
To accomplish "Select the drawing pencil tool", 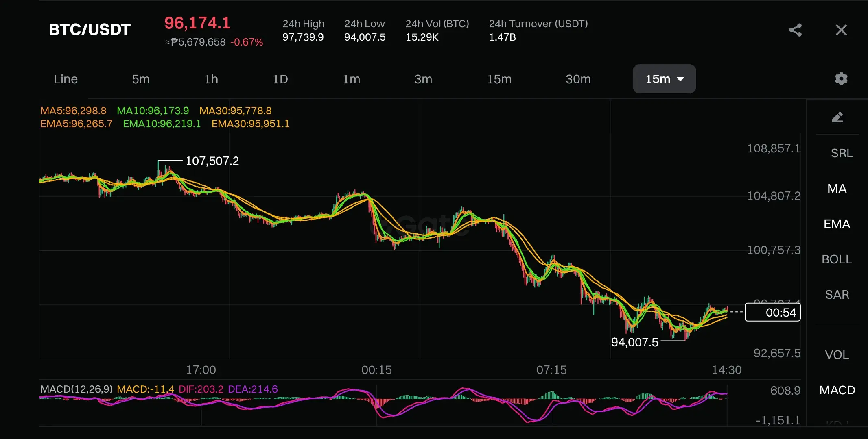I will coord(837,117).
